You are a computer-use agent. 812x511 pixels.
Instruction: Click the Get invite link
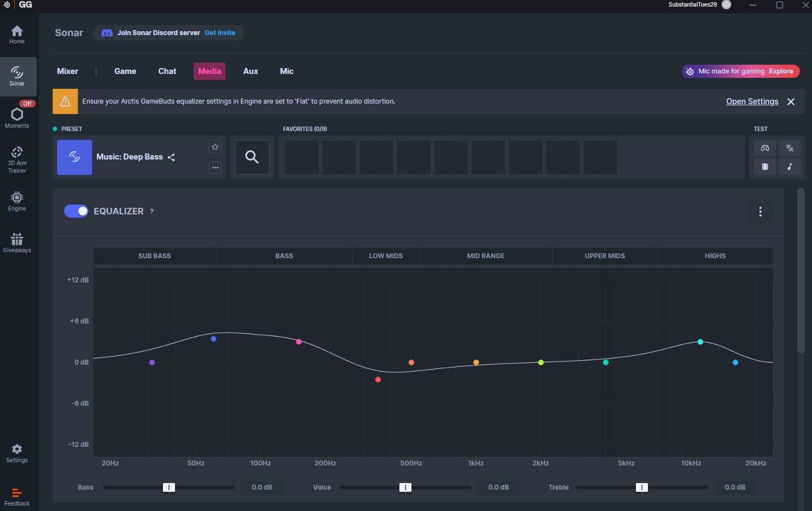click(220, 33)
